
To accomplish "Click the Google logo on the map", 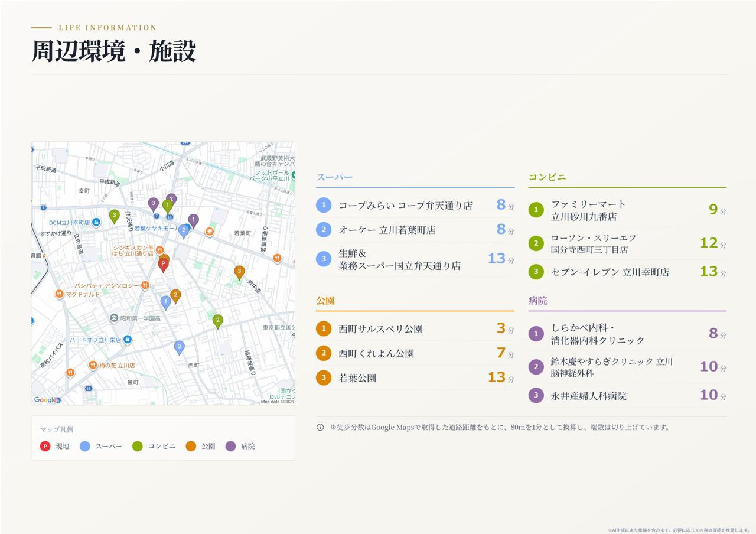I will [47, 400].
